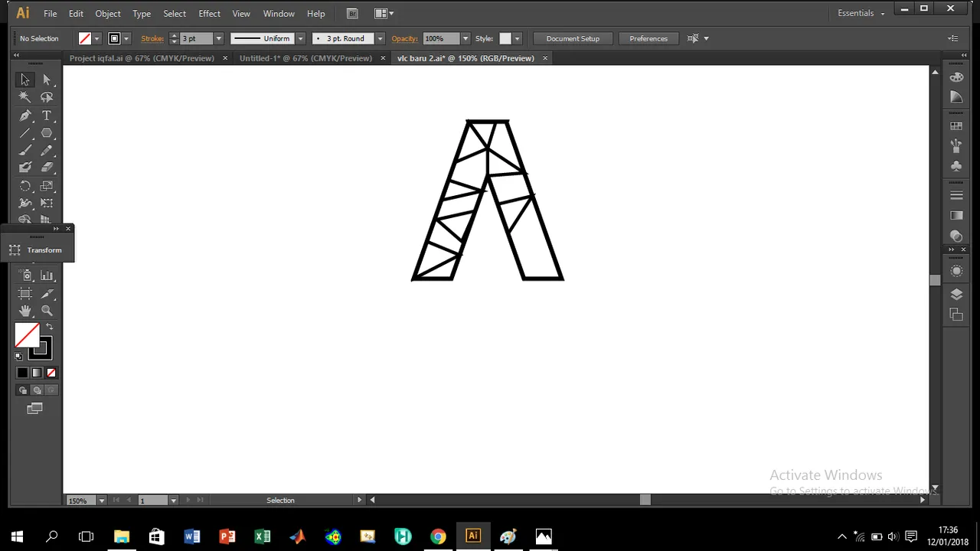Choose the Blob Brush tool

24,168
